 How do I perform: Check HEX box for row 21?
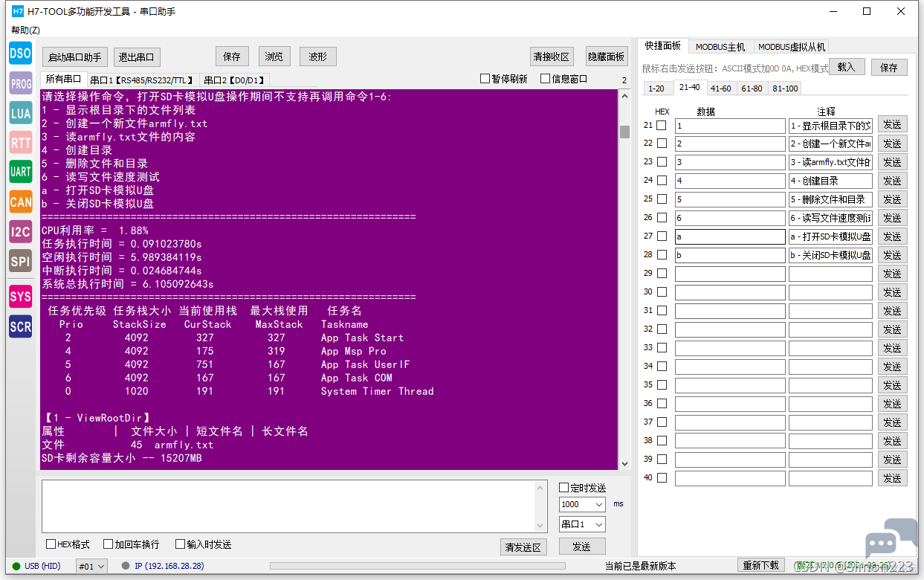click(661, 126)
